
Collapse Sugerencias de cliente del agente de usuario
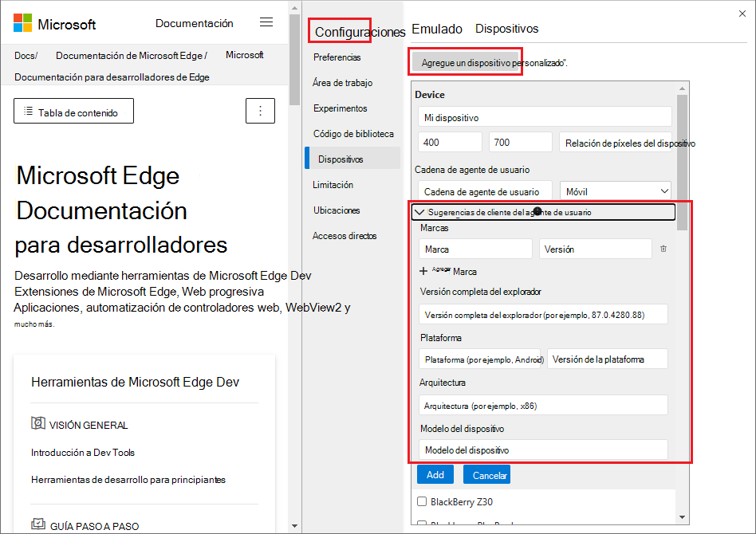(x=420, y=212)
